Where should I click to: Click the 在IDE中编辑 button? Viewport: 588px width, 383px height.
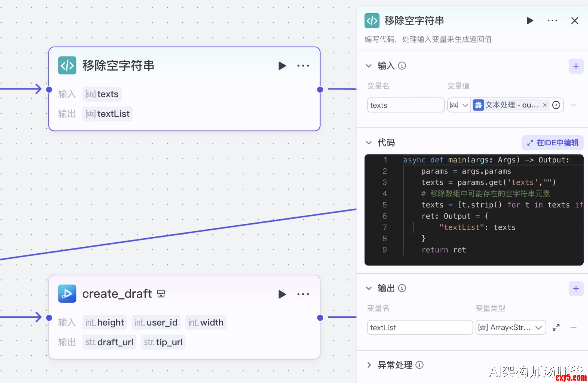552,143
